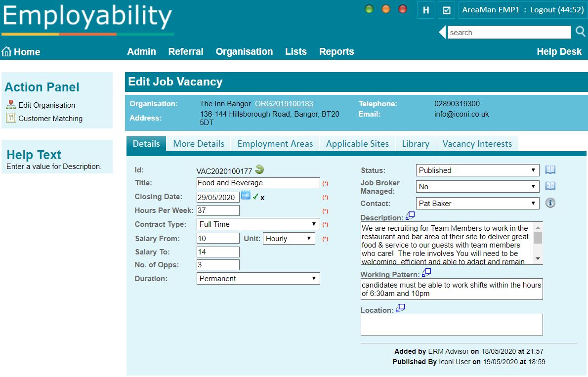Viewport: 588px width, 377px height.
Task: Click the green status light indicator
Action: click(369, 8)
